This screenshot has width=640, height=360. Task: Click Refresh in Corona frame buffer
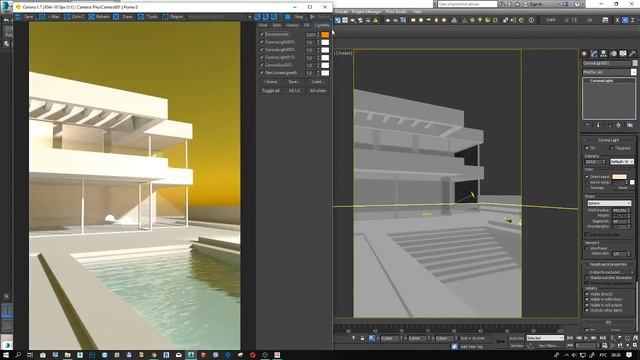[99, 17]
